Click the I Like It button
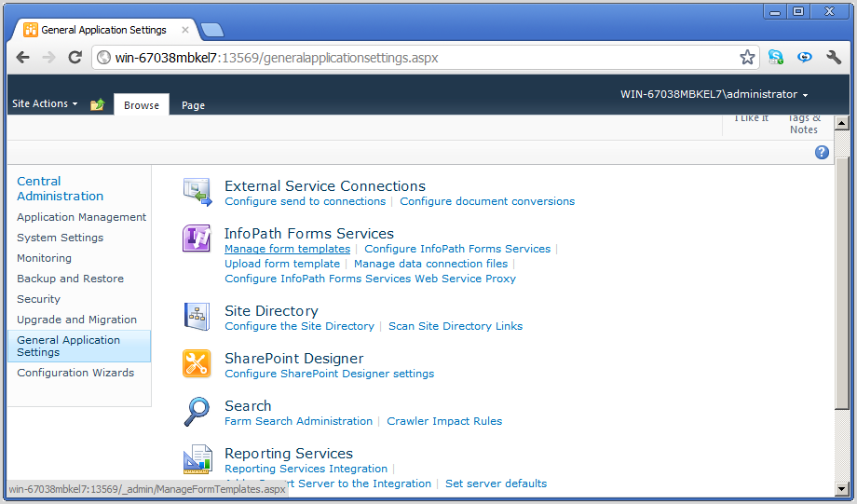Viewport: 857px width, 504px height. tap(751, 119)
